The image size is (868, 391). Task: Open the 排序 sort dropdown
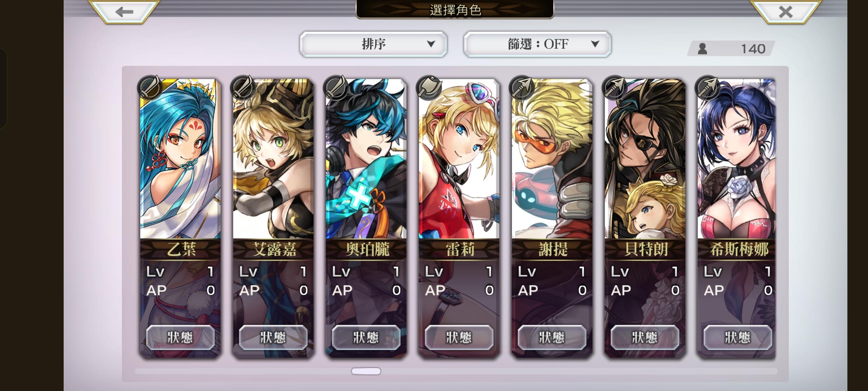click(x=373, y=44)
